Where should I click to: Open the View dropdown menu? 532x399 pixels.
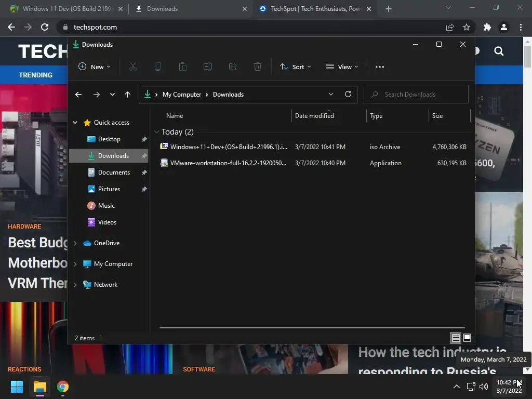[x=342, y=67]
